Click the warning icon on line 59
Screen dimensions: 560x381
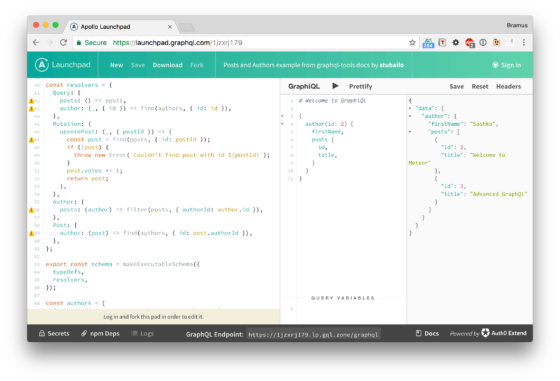click(x=31, y=233)
